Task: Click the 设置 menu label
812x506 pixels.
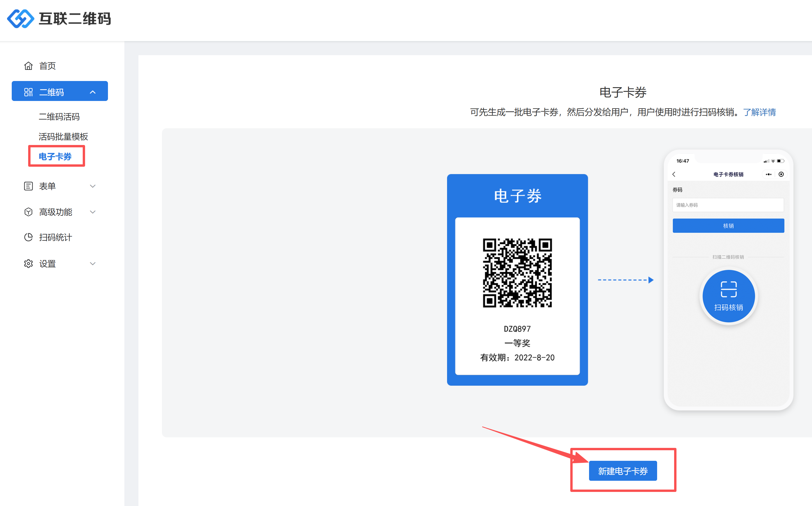Action: pyautogui.click(x=48, y=264)
